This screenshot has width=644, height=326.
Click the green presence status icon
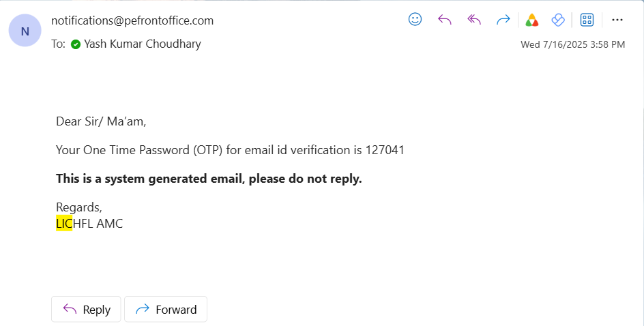click(76, 44)
